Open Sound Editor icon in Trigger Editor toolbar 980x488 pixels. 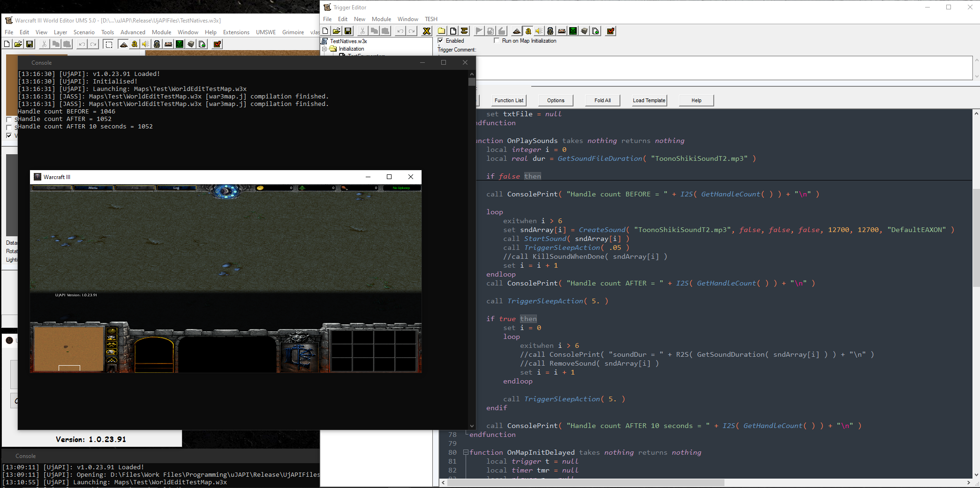pos(539,31)
